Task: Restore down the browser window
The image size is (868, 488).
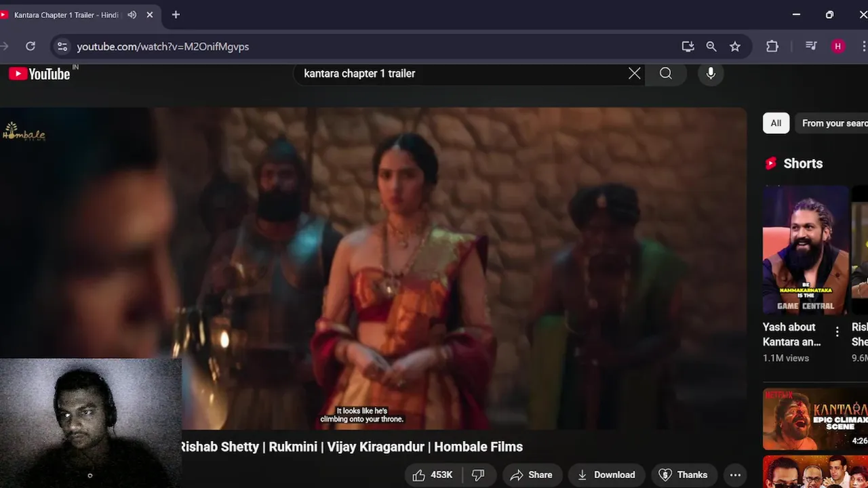Action: coord(829,15)
